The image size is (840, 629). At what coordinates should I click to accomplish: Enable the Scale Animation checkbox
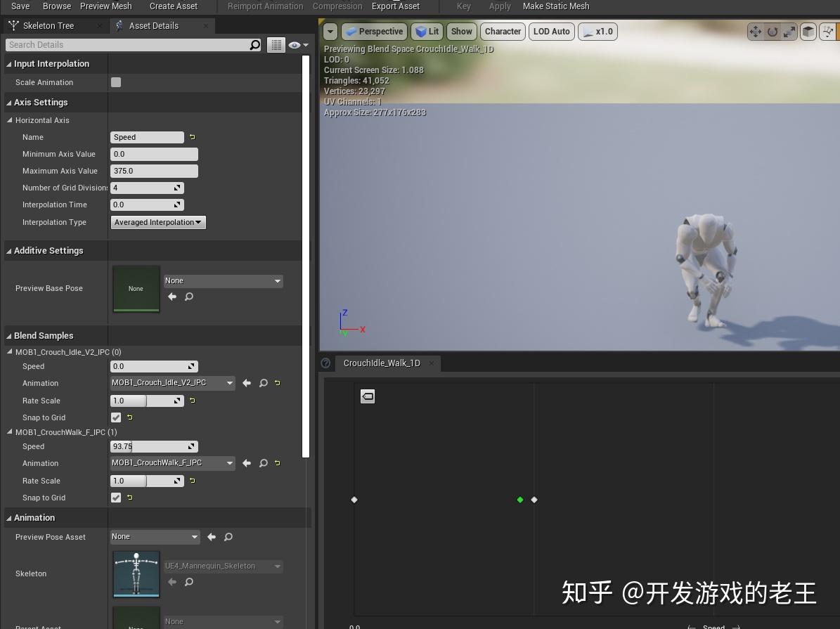pyautogui.click(x=117, y=82)
